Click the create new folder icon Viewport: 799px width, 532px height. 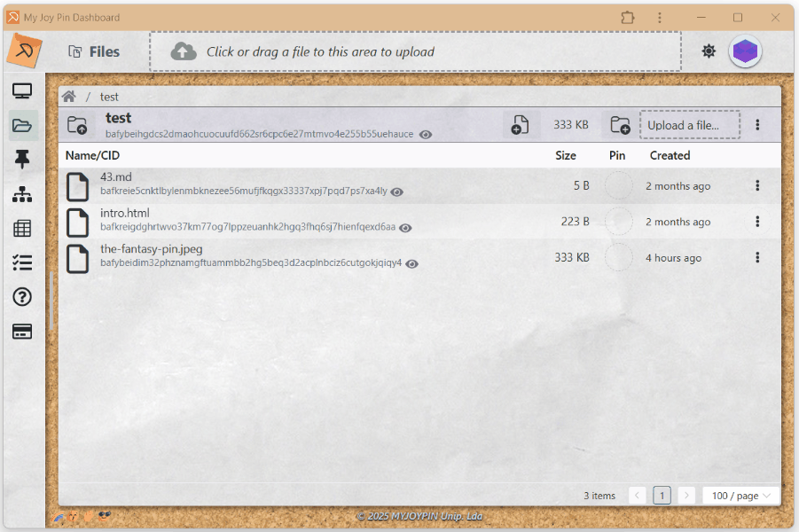point(620,125)
